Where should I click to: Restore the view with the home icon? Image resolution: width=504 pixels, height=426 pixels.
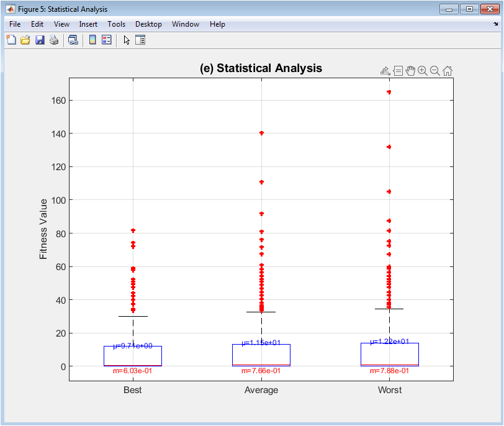[448, 71]
